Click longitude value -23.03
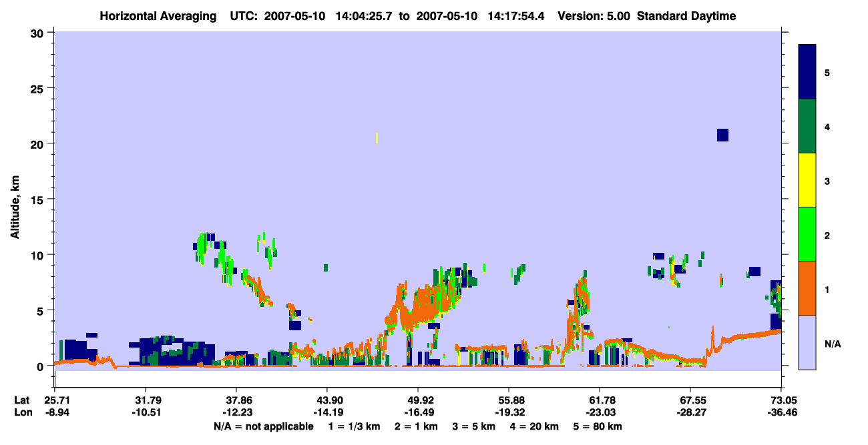The height and width of the screenshot is (445, 868). (x=600, y=413)
